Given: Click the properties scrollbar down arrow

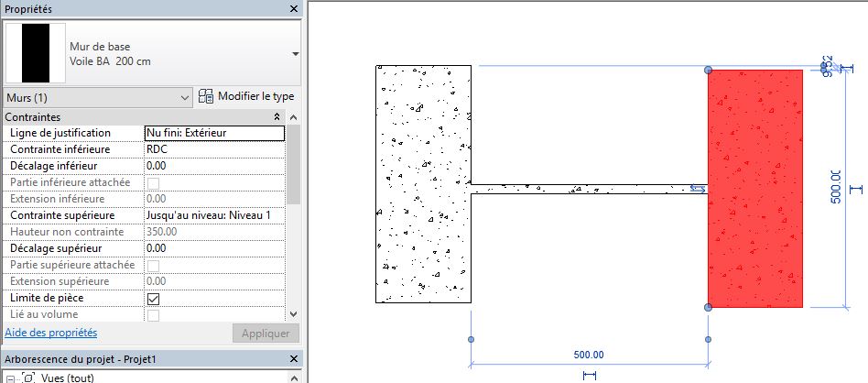Looking at the screenshot, I should [x=293, y=314].
